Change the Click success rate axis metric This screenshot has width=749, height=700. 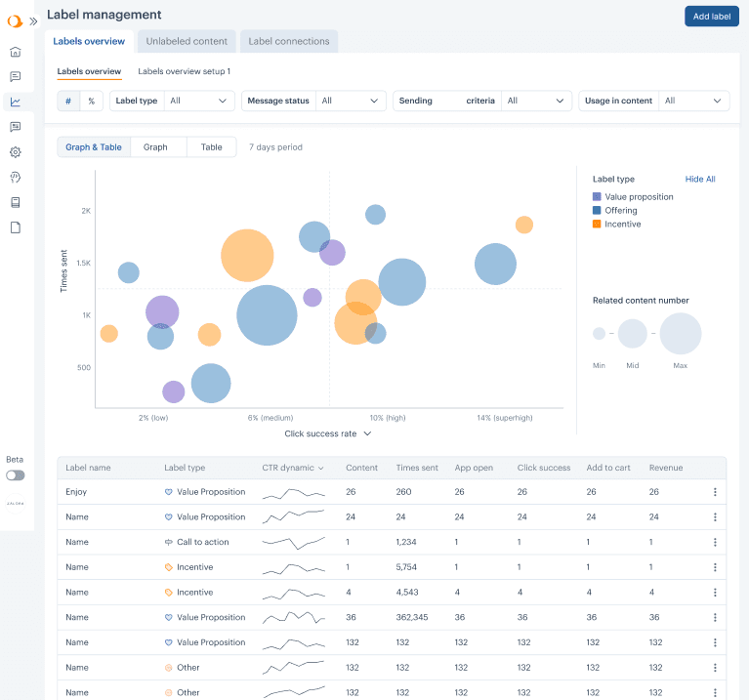[x=328, y=433]
